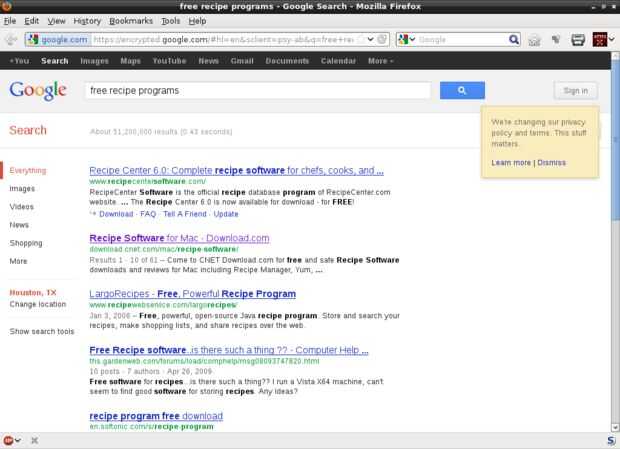This screenshot has width=620, height=449.
Task: Go to Images in Google top bar
Action: click(94, 61)
